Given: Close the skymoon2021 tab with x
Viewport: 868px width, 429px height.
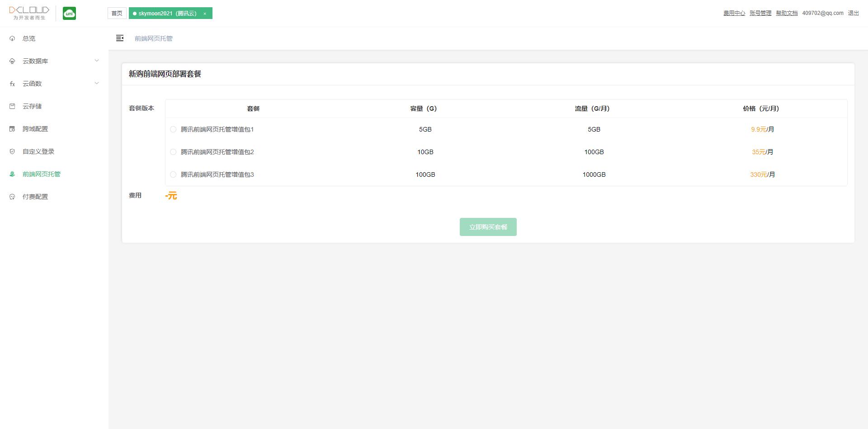Looking at the screenshot, I should pyautogui.click(x=205, y=14).
